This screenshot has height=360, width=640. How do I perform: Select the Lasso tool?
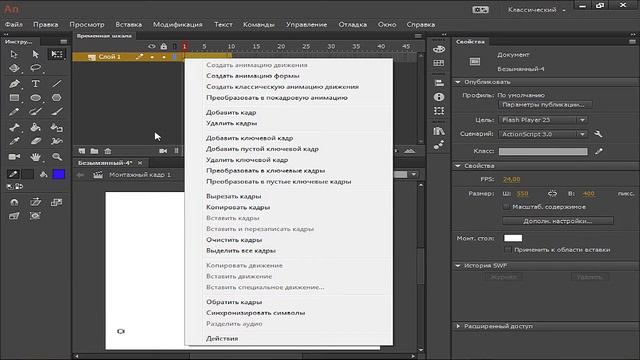[36, 68]
